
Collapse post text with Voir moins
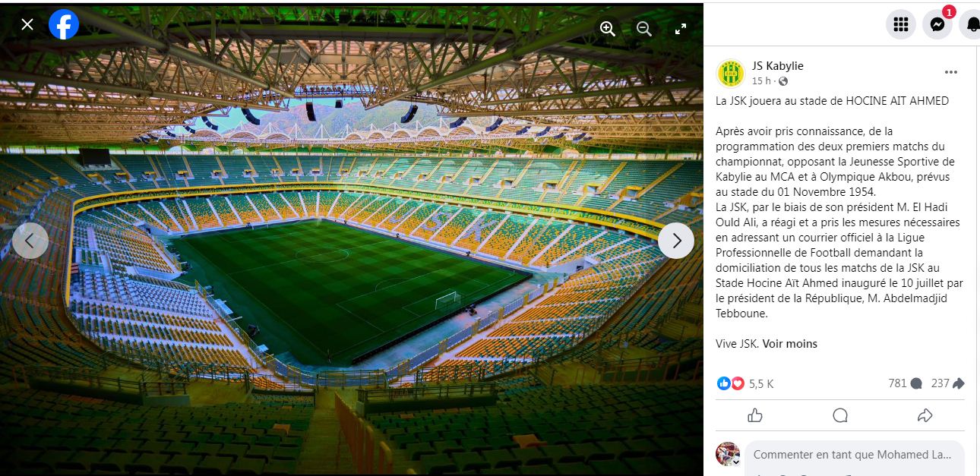click(790, 344)
